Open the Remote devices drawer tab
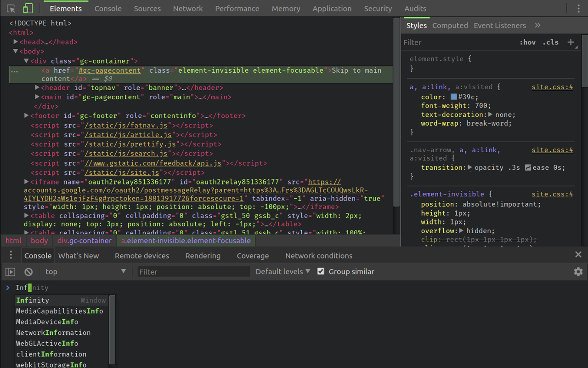 pyautogui.click(x=142, y=255)
